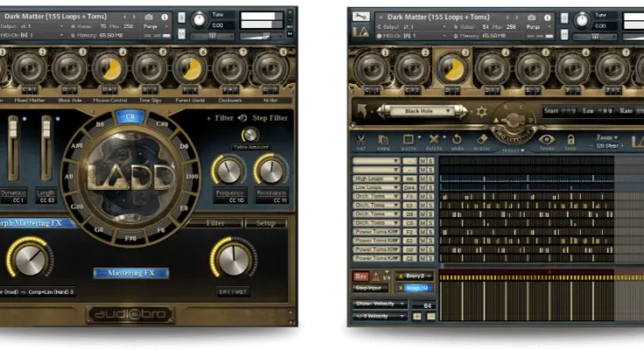The height and width of the screenshot is (350, 644).
Task: Solo the Low Loops track
Action: coord(431,187)
